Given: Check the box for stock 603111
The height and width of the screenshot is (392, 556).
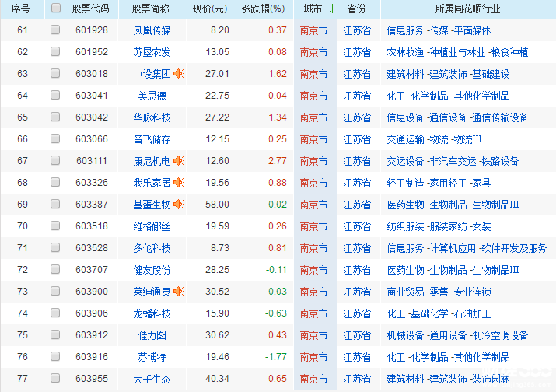Looking at the screenshot, I should 55,161.
